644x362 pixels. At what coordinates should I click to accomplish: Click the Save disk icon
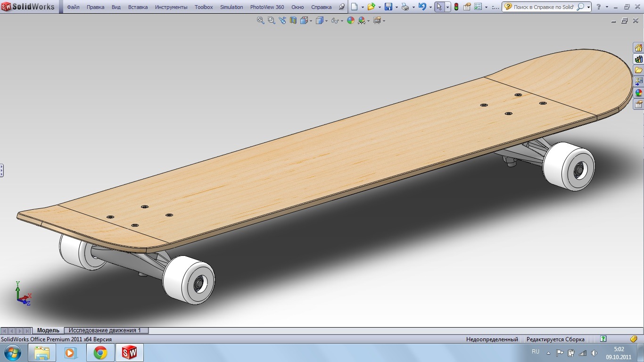[388, 7]
